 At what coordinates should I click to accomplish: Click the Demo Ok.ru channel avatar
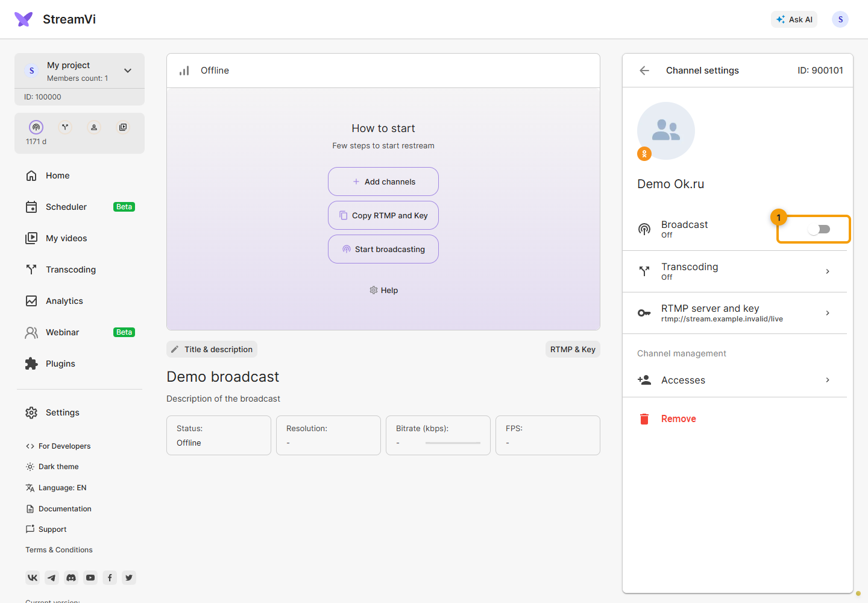pyautogui.click(x=666, y=131)
